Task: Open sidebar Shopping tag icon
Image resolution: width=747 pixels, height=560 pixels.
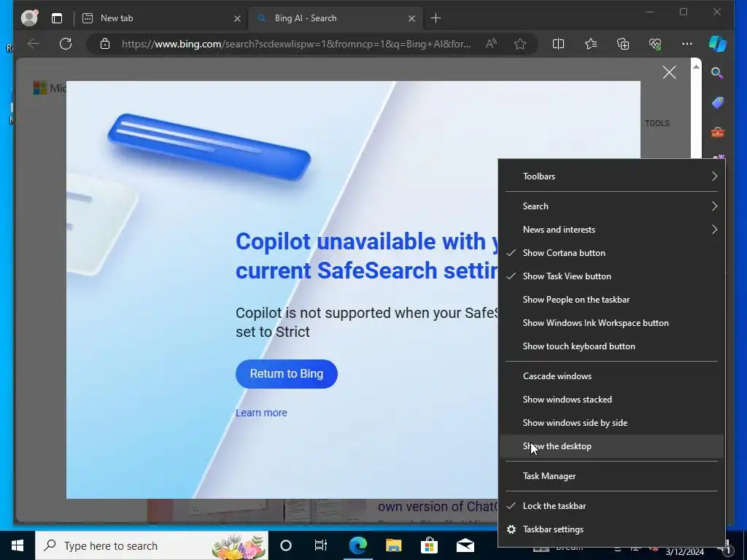Action: tap(718, 102)
